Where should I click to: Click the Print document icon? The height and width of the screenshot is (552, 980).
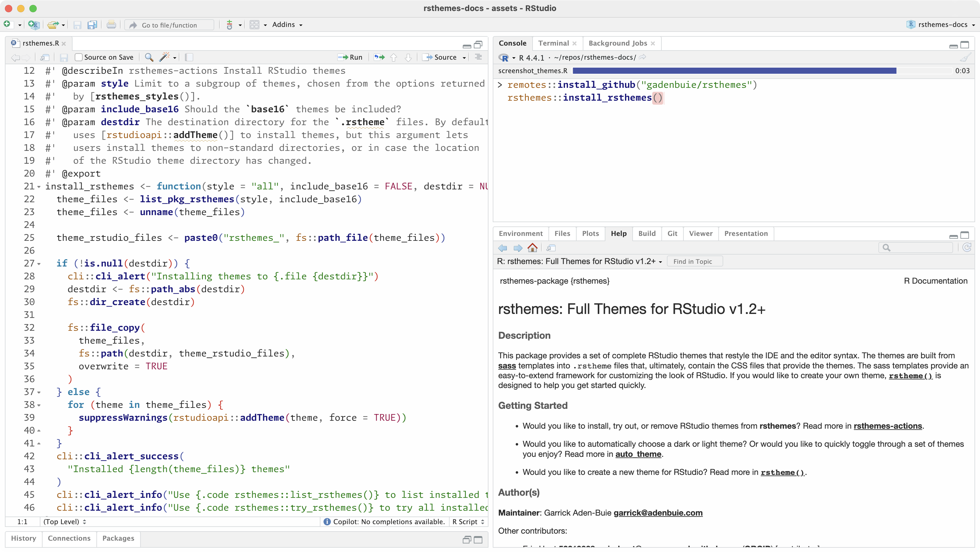(111, 25)
